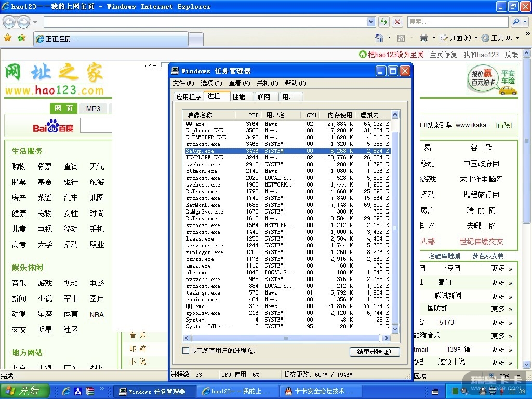Open Task Manager 帮助 menu
This screenshot has width=532, height=399.
click(296, 83)
